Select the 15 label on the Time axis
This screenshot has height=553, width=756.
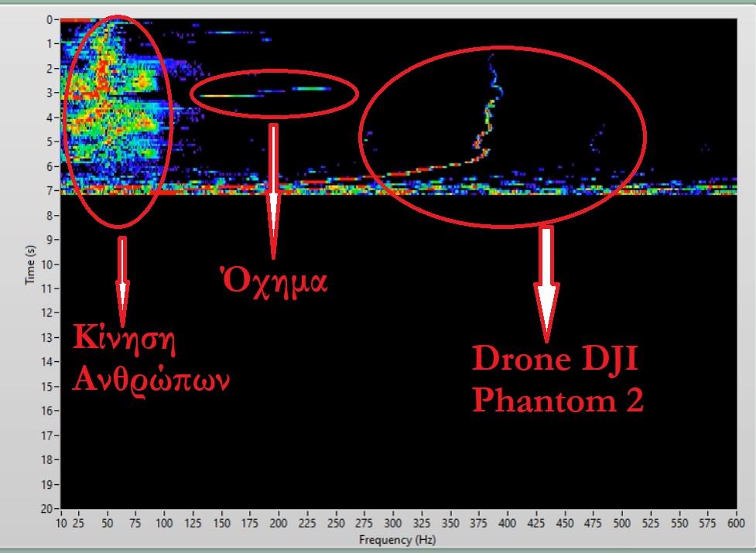pos(47,387)
